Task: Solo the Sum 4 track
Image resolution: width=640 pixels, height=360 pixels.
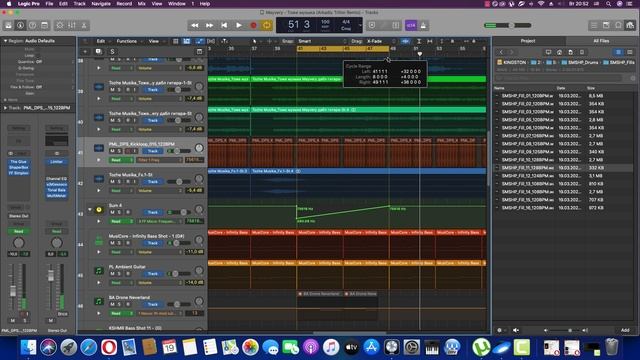Action: [120, 212]
